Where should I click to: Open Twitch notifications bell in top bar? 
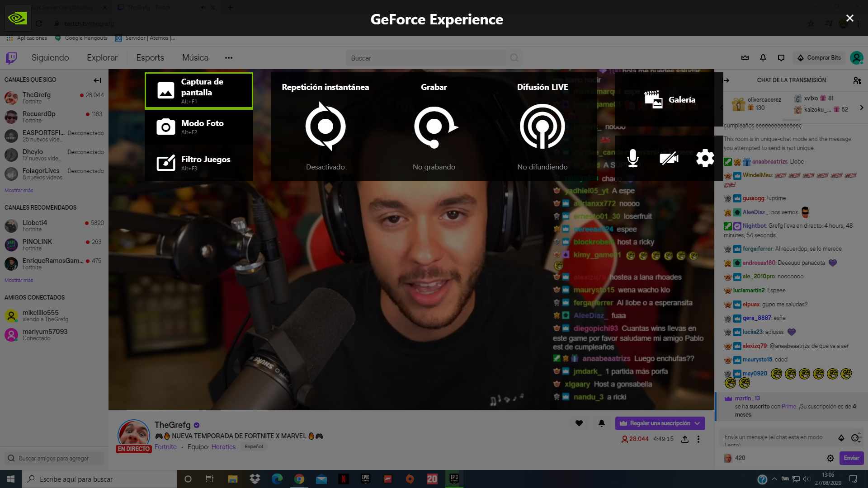(763, 58)
